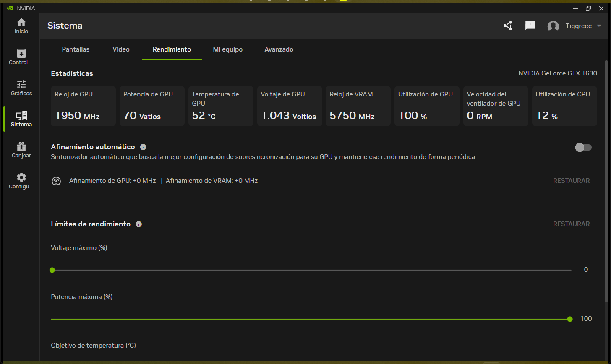
Task: Enable the Afinamiento automático switch
Action: (x=583, y=147)
